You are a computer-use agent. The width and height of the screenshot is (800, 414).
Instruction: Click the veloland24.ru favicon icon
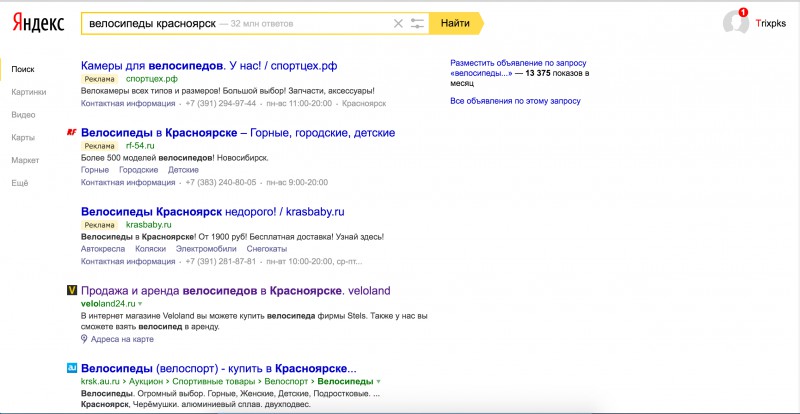pyautogui.click(x=71, y=291)
